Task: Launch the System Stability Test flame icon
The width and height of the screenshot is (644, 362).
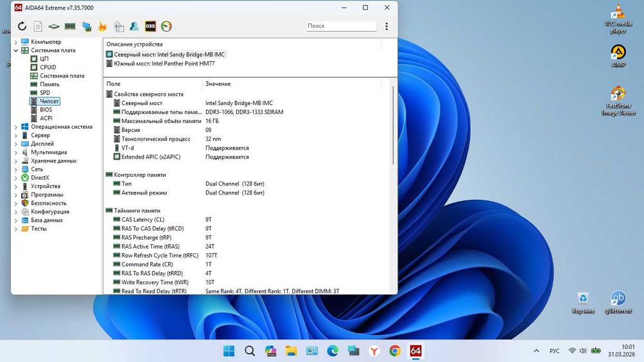Action: (x=102, y=26)
